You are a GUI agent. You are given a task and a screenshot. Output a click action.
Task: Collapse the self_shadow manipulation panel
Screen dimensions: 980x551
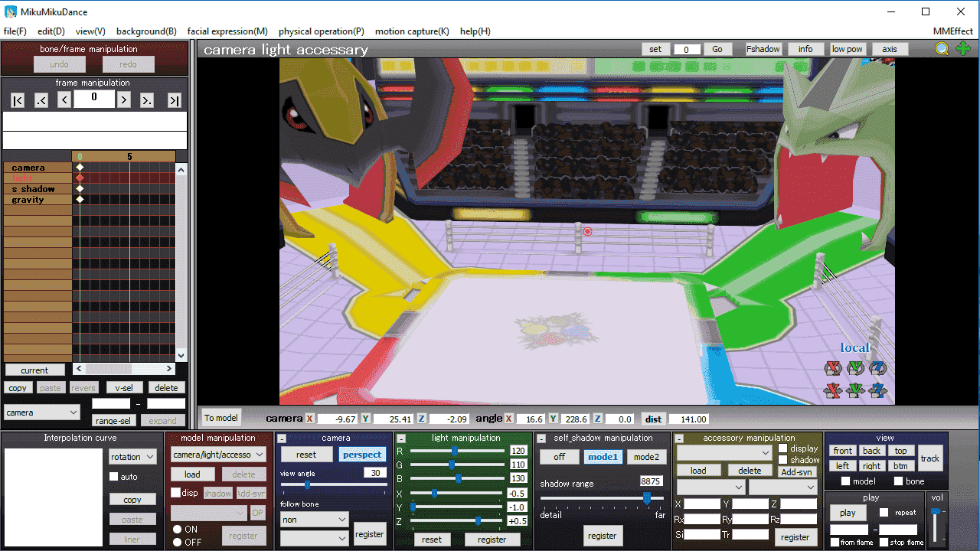(x=541, y=439)
